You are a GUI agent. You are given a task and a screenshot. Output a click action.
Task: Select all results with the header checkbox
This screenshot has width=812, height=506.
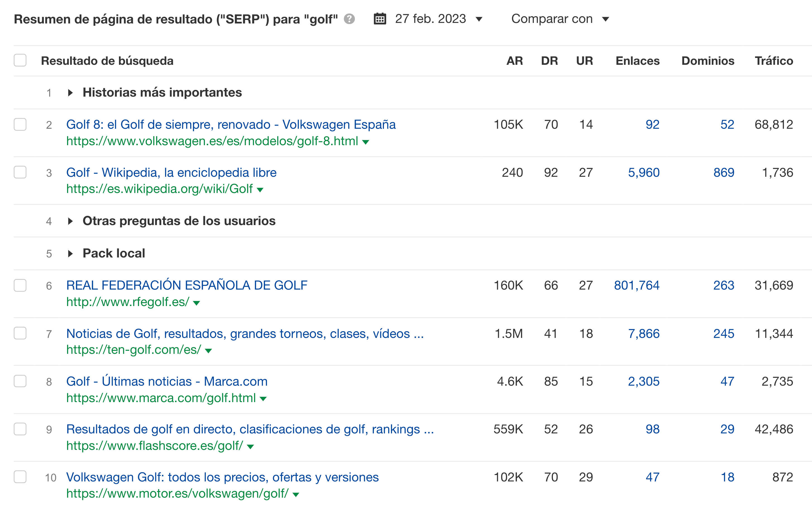pos(20,60)
